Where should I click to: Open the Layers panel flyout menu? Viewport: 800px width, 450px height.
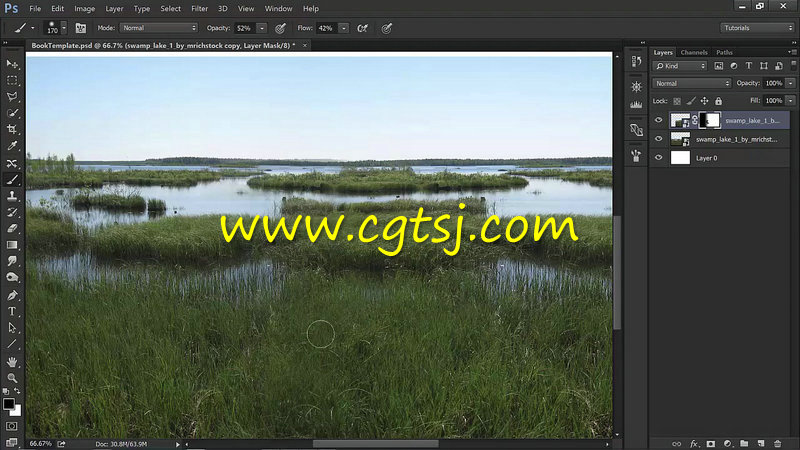(x=791, y=52)
